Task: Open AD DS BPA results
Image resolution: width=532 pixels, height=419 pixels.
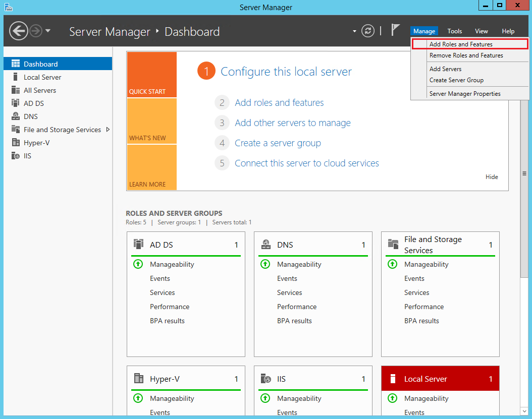Action: (167, 321)
